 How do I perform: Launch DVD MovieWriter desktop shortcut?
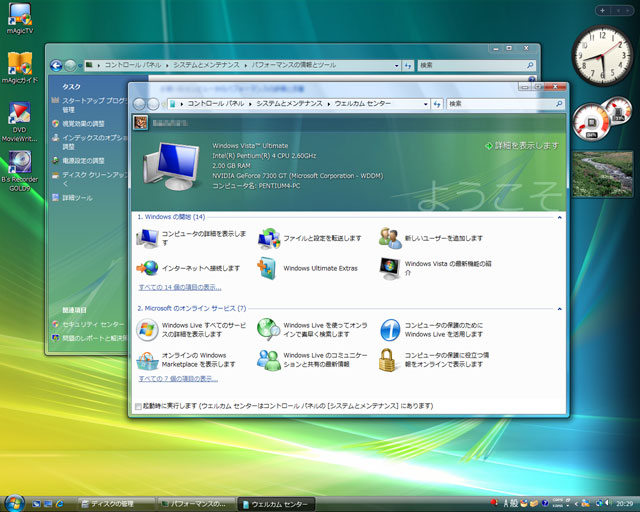20,122
